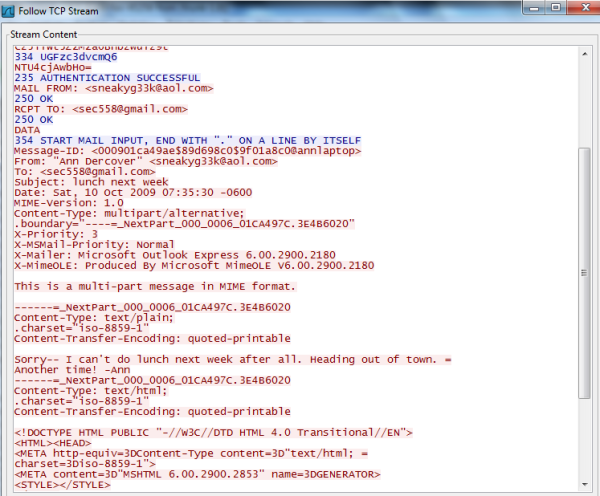The height and width of the screenshot is (496, 600).
Task: Click the '354 START MAIL INPUT' line
Action: (x=188, y=140)
